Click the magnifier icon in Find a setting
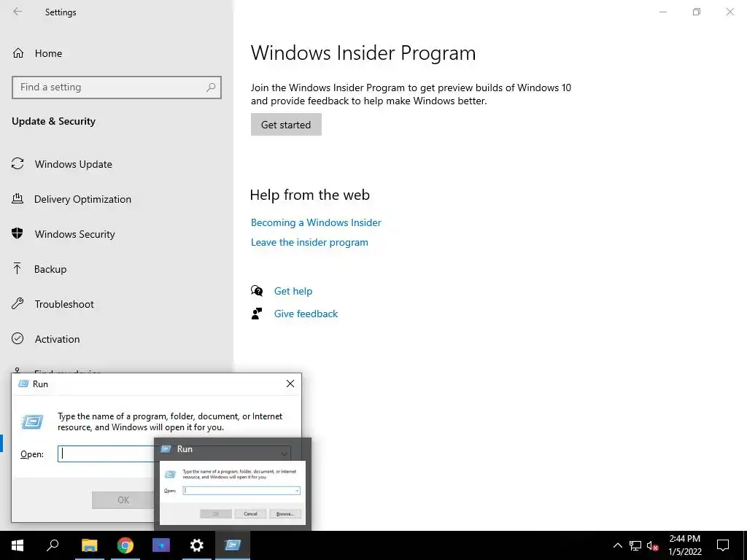The height and width of the screenshot is (560, 747). tap(211, 87)
